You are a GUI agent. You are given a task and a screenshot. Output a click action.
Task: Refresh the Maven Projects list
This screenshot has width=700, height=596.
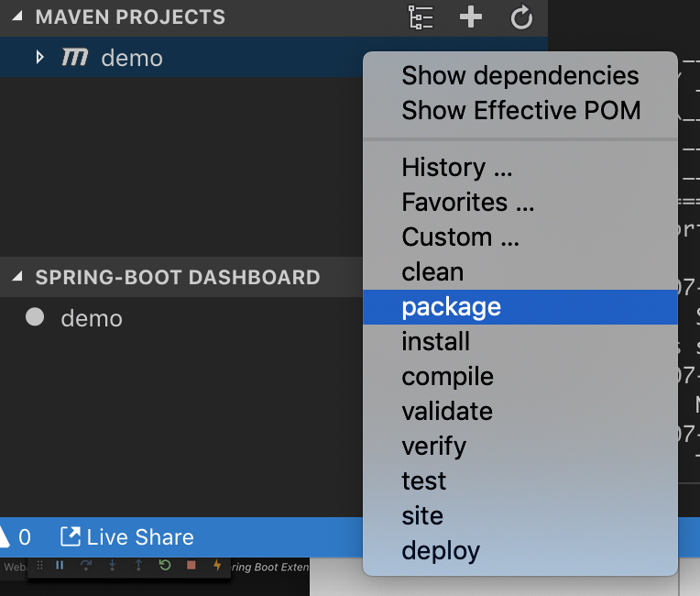(521, 17)
